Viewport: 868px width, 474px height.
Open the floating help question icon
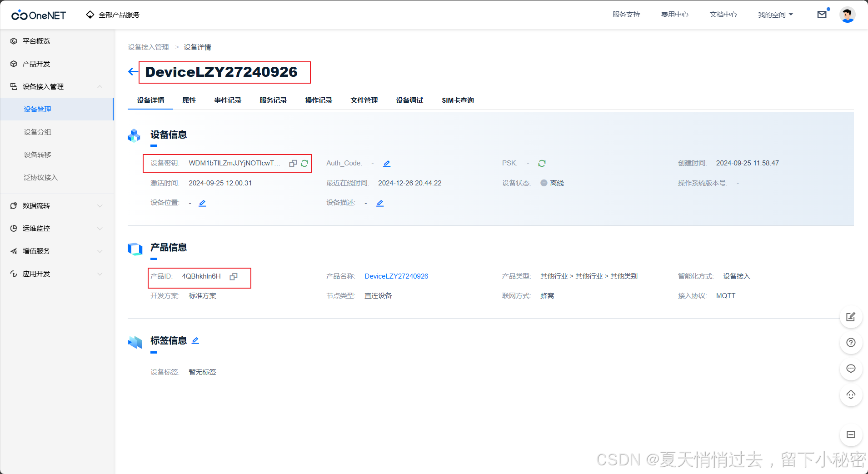pyautogui.click(x=851, y=343)
